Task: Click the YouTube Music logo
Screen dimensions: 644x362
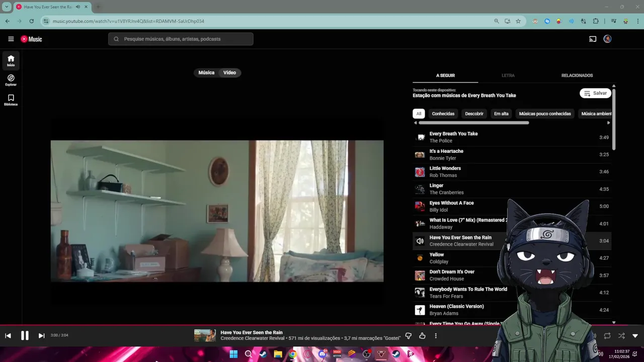Action: (31, 39)
